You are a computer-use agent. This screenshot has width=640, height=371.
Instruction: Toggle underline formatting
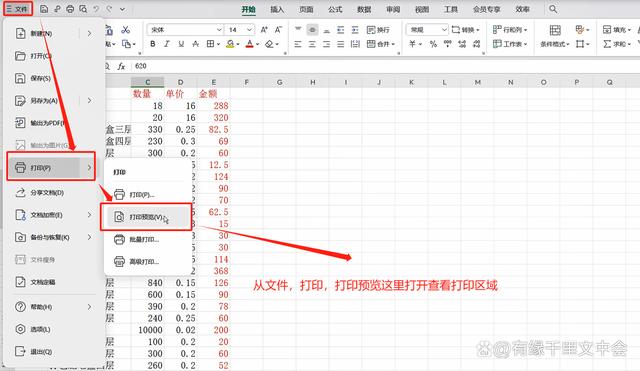coord(181,44)
